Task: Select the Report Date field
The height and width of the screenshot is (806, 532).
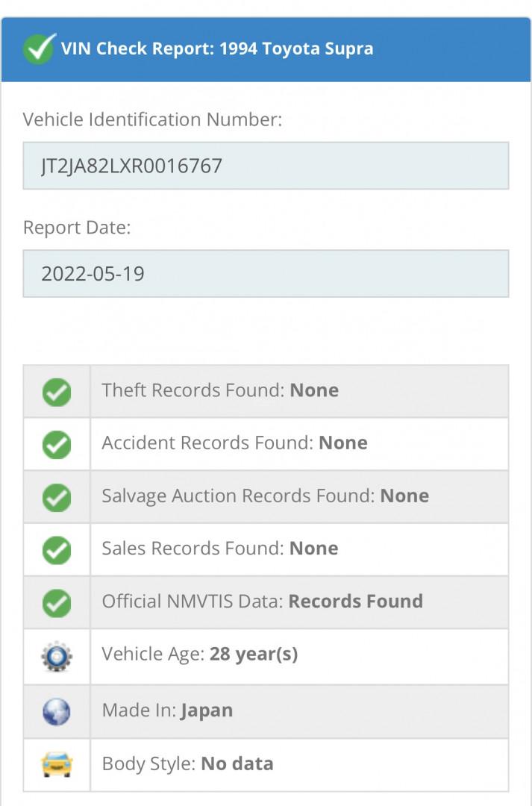Action: [x=266, y=273]
